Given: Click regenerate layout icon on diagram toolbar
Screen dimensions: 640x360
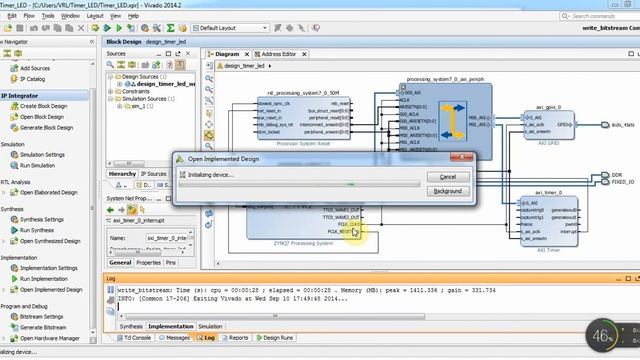Looking at the screenshot, I should pos(209,224).
